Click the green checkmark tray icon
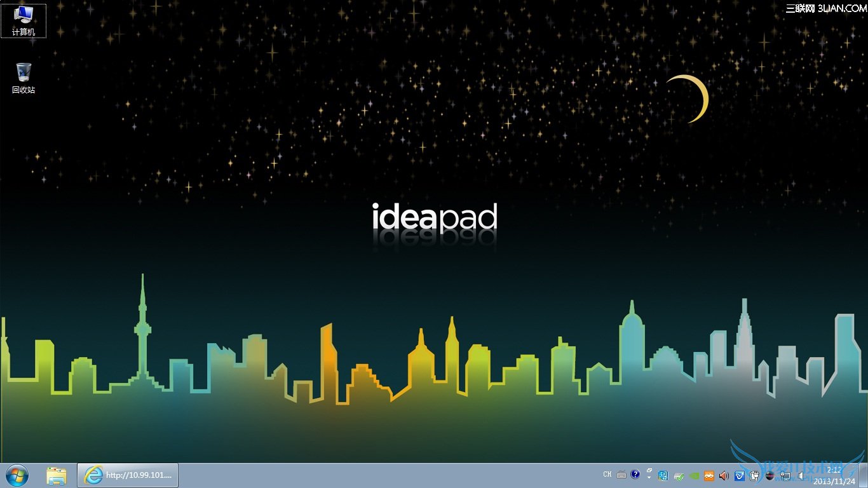This screenshot has width=868, height=488. click(x=679, y=475)
